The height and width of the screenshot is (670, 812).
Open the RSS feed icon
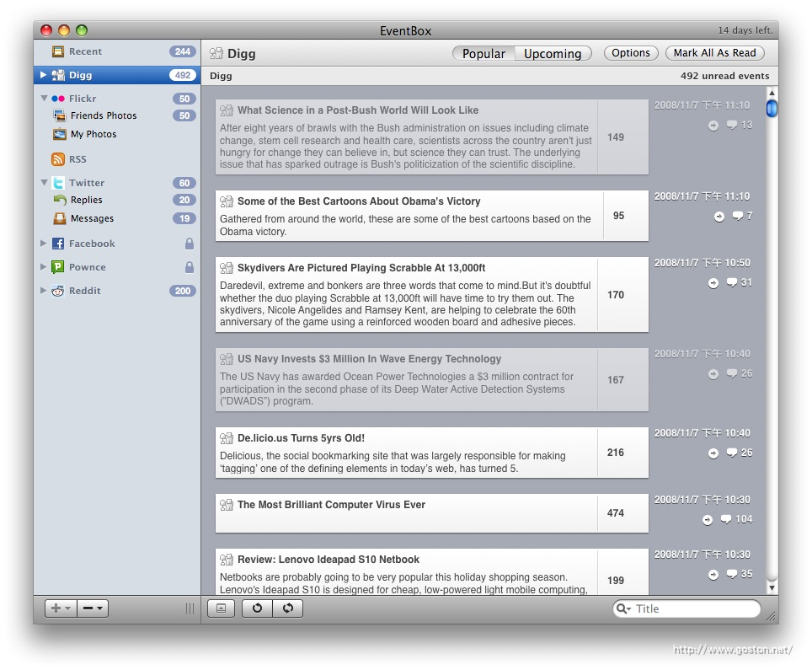(x=58, y=159)
